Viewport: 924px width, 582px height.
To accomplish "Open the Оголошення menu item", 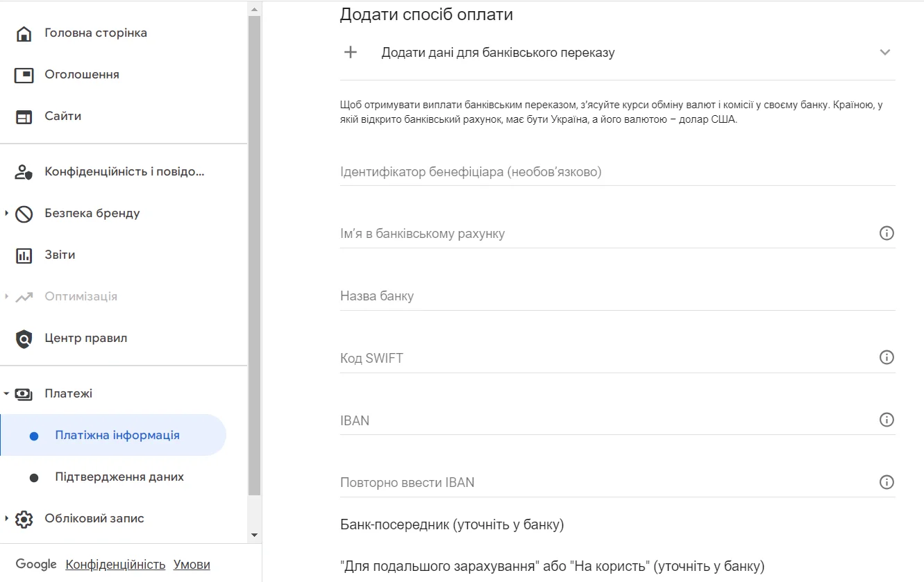I will [x=82, y=75].
